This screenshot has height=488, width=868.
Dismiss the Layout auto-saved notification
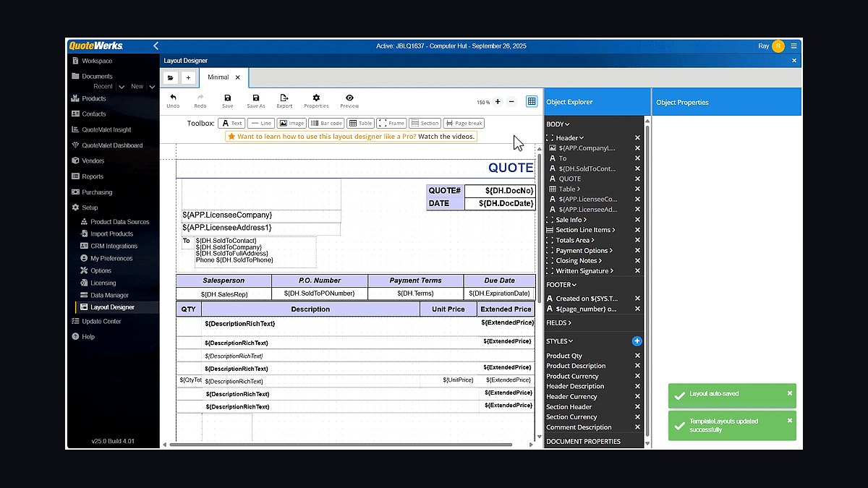coord(790,393)
